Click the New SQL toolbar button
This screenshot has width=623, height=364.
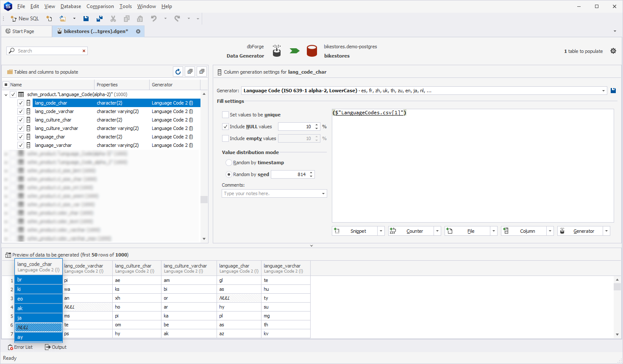point(25,19)
